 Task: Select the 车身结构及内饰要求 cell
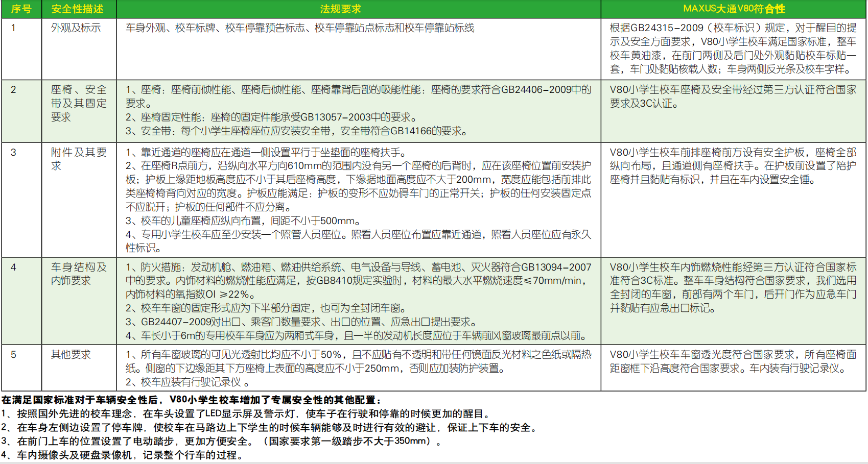79,274
